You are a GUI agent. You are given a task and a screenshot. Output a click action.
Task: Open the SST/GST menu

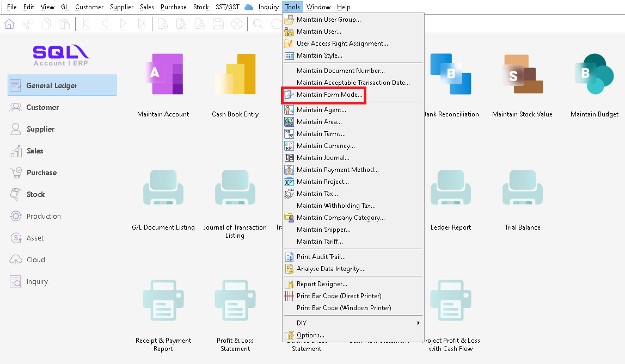227,7
